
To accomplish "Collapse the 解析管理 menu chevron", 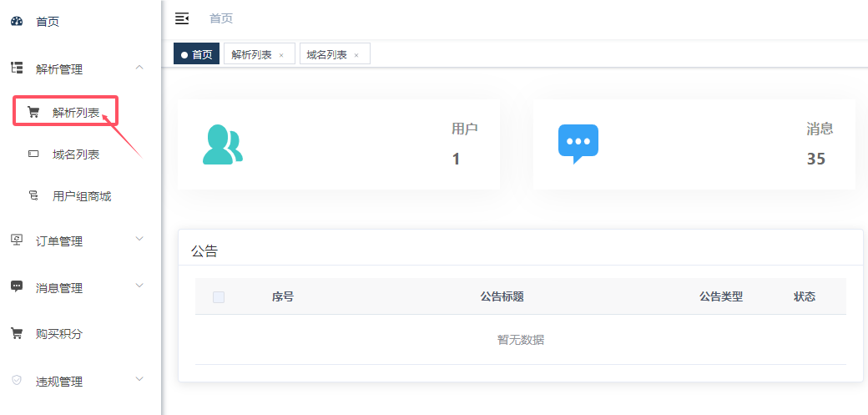I will click(x=139, y=68).
